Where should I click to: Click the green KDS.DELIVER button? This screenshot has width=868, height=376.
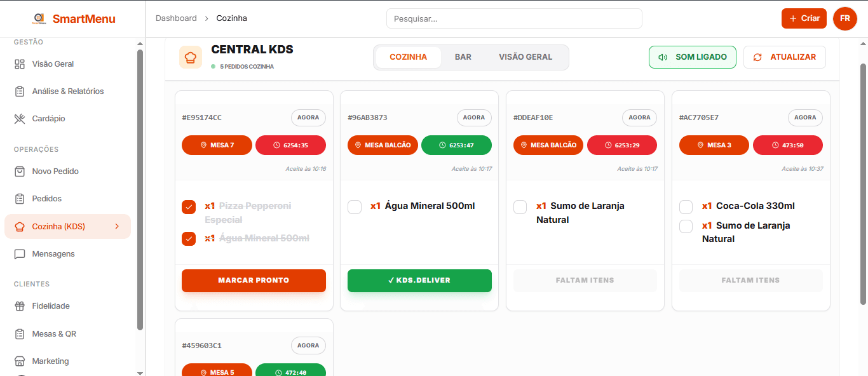pyautogui.click(x=419, y=281)
